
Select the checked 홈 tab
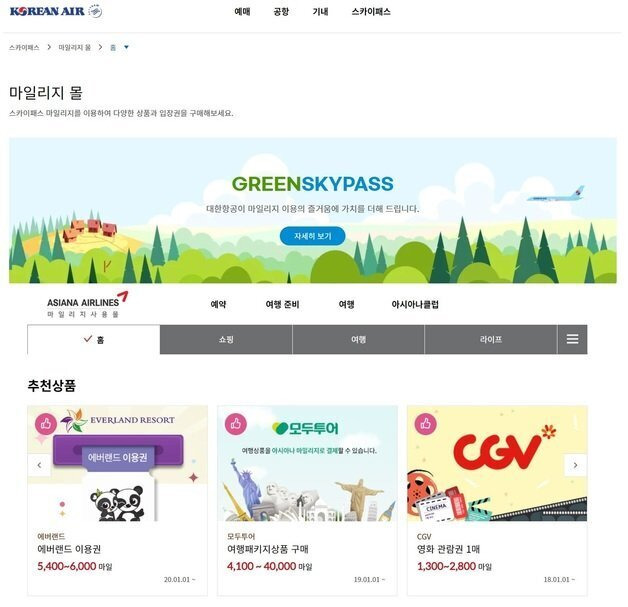94,339
